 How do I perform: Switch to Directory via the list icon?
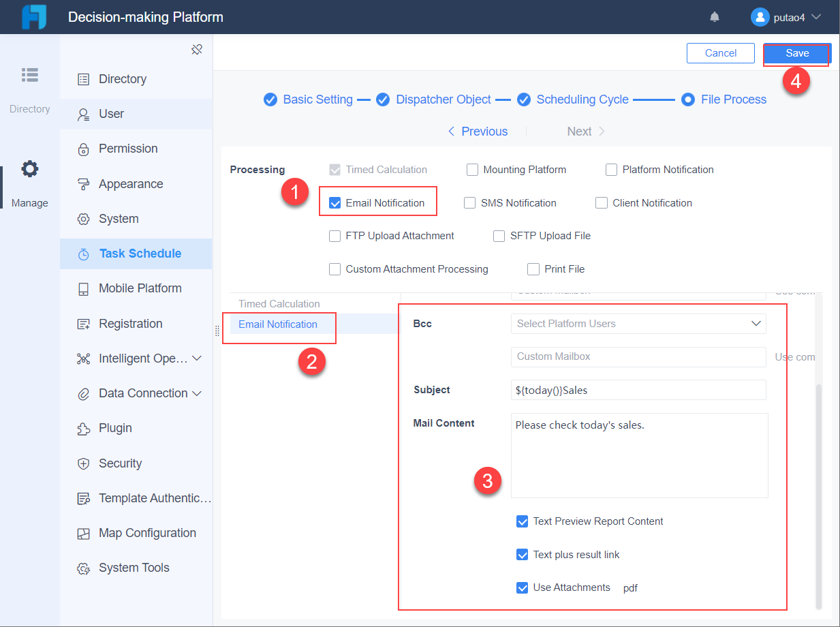29,75
